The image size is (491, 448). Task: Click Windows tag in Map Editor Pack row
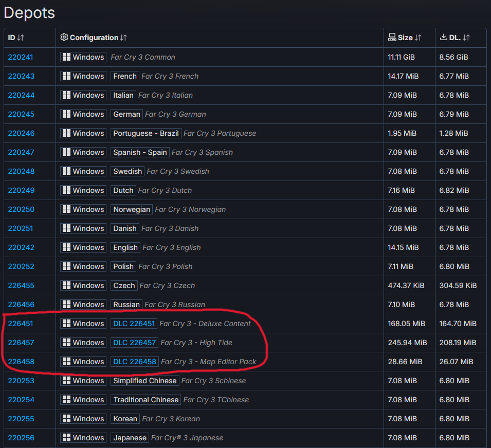(83, 362)
